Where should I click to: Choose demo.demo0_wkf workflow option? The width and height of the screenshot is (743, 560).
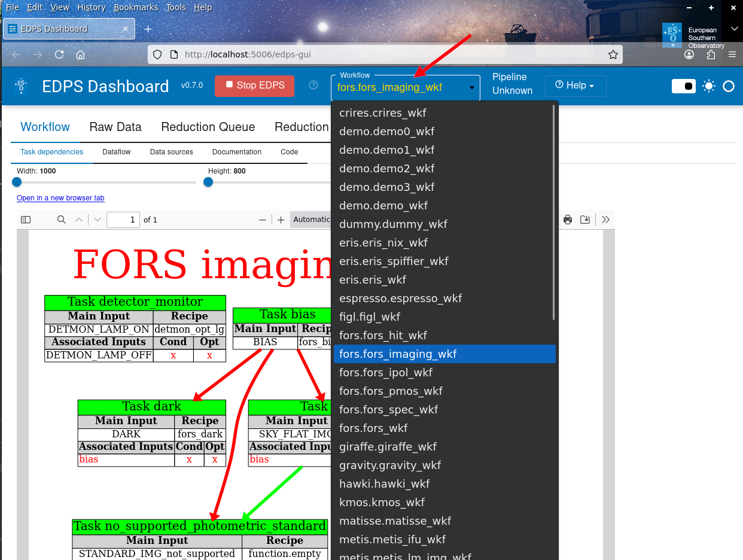pyautogui.click(x=444, y=131)
